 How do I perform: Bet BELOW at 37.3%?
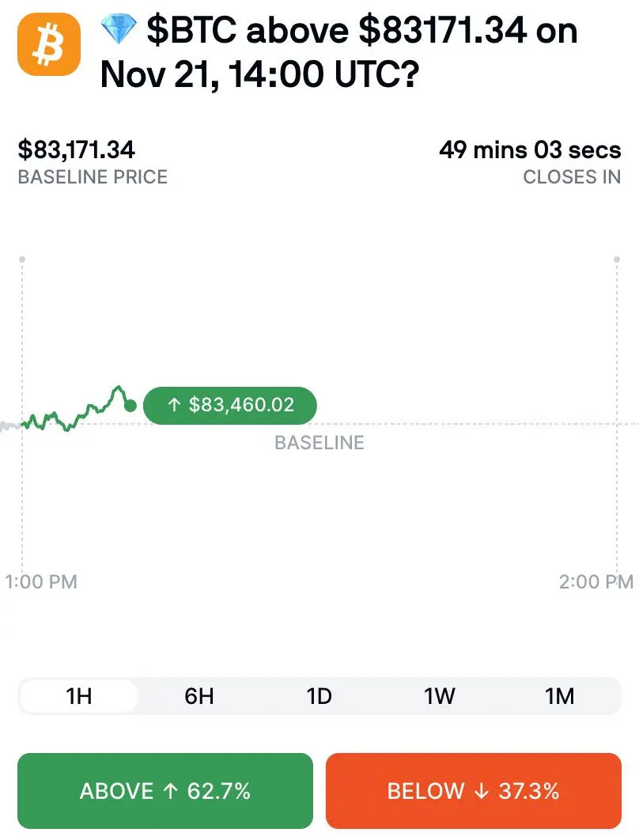(474, 791)
